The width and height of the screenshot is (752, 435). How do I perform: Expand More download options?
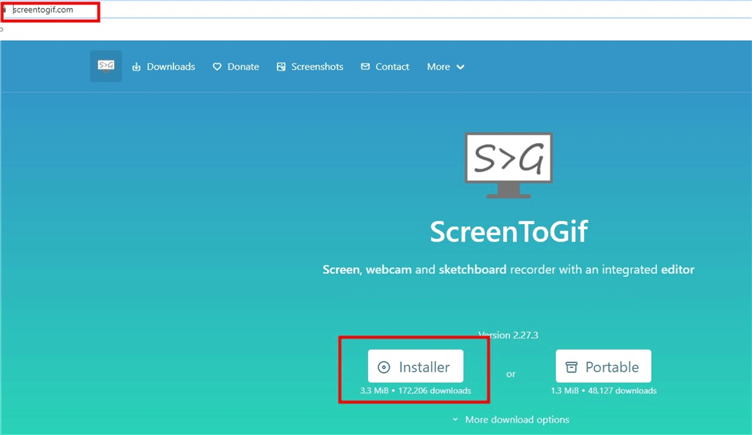[511, 420]
